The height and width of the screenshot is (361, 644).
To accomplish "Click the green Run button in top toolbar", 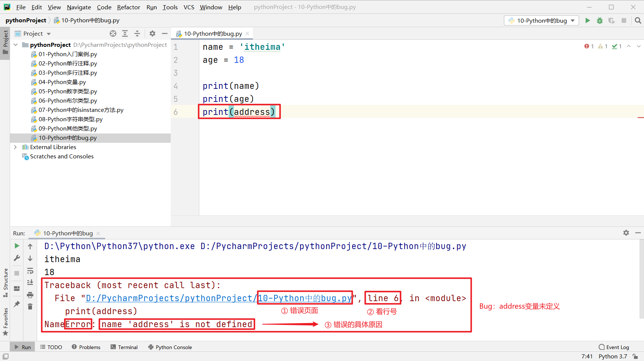I will [587, 21].
